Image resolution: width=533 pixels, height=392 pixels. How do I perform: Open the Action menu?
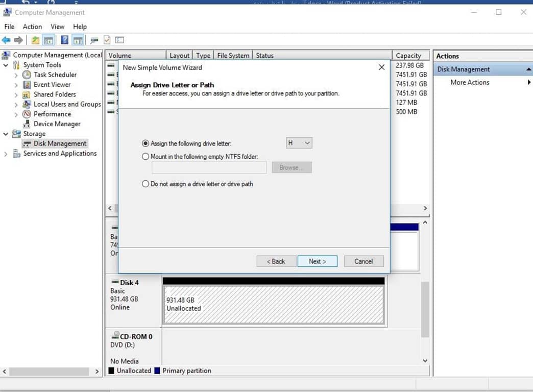32,27
